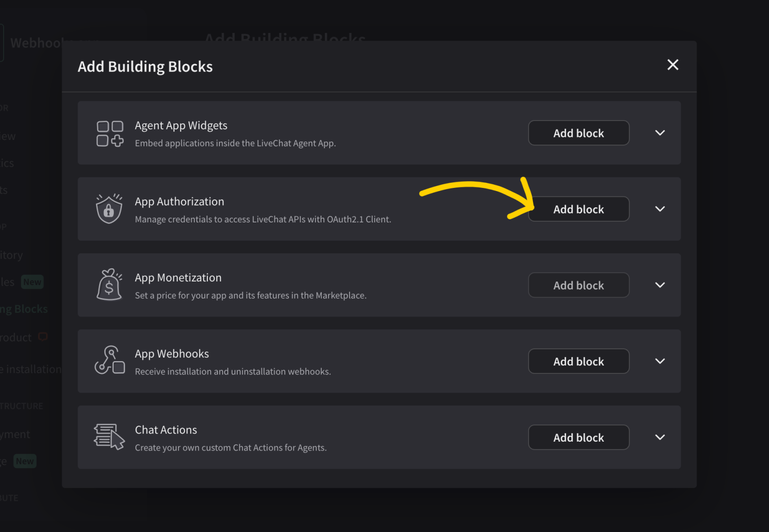
Task: Select the App Authorization title text
Action: [x=180, y=202]
